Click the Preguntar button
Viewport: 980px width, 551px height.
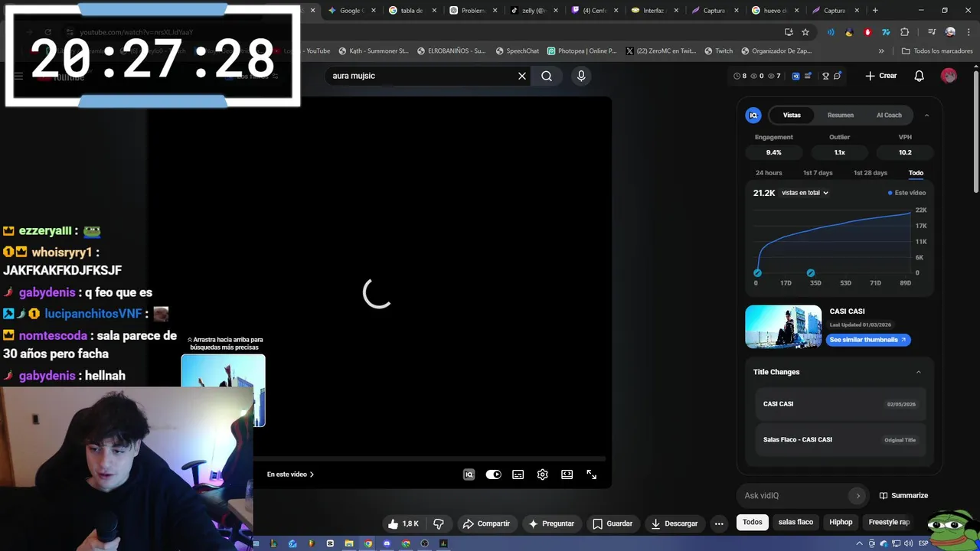[551, 523]
